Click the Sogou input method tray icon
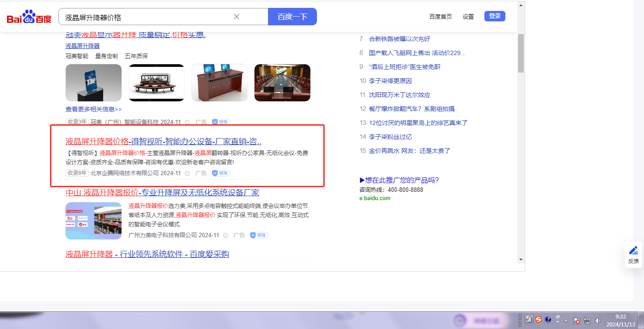 click(539, 319)
